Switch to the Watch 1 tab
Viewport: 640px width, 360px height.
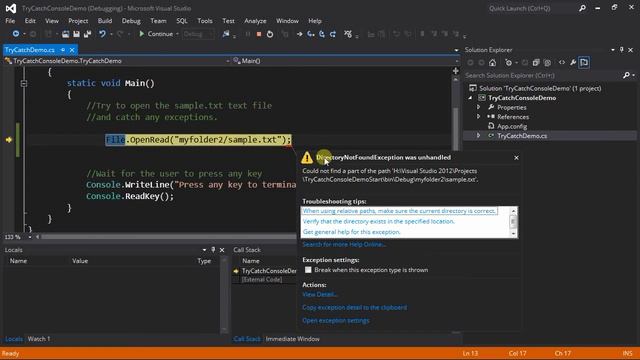coord(39,339)
